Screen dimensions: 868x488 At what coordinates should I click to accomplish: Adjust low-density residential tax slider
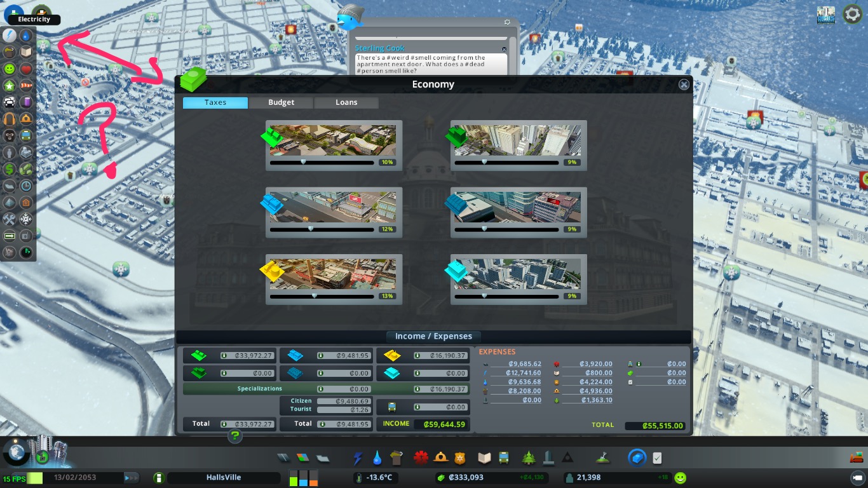(x=303, y=163)
